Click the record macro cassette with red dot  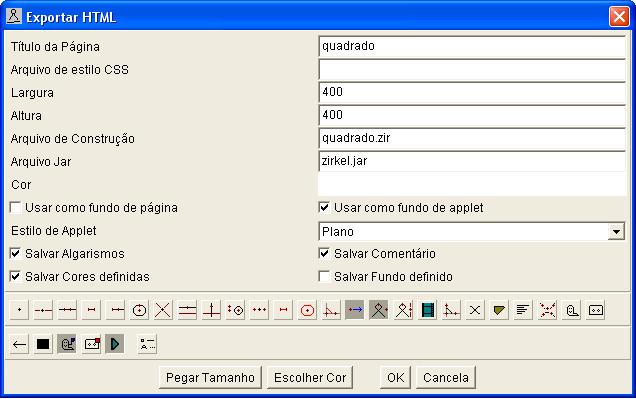click(92, 345)
